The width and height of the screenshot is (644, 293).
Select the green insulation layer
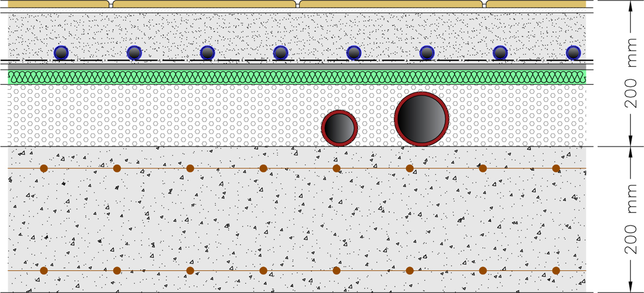click(x=297, y=76)
